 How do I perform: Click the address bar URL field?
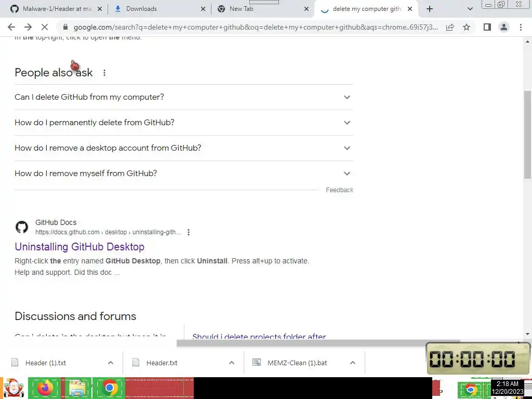(x=255, y=27)
